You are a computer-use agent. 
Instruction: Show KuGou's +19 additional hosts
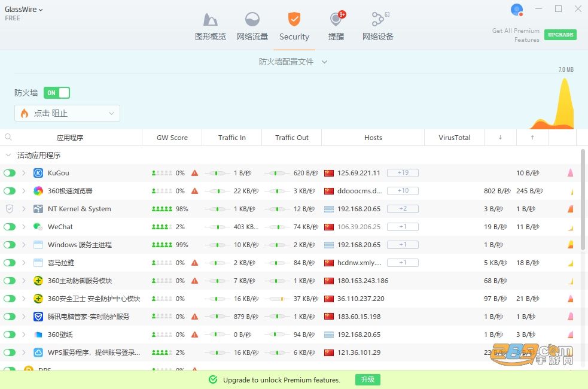[x=403, y=172]
